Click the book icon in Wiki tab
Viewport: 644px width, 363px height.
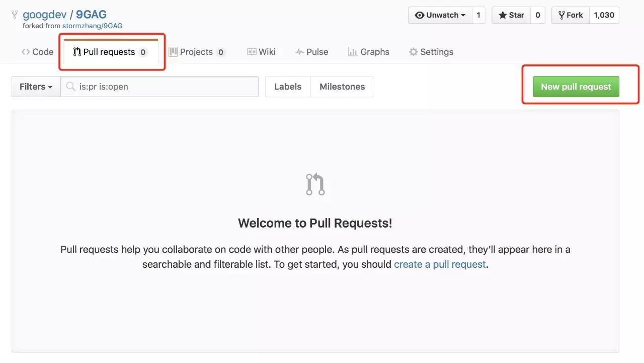tap(252, 52)
